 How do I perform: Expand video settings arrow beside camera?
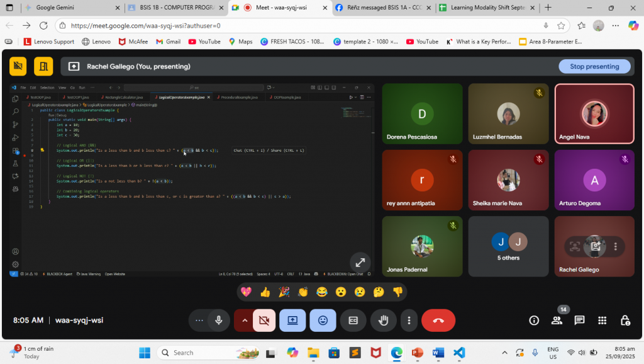click(x=244, y=320)
